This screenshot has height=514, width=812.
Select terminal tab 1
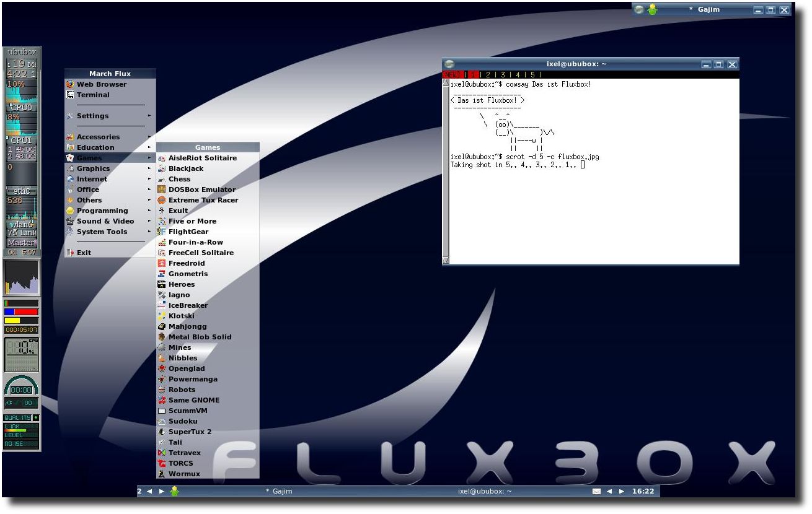pyautogui.click(x=472, y=75)
